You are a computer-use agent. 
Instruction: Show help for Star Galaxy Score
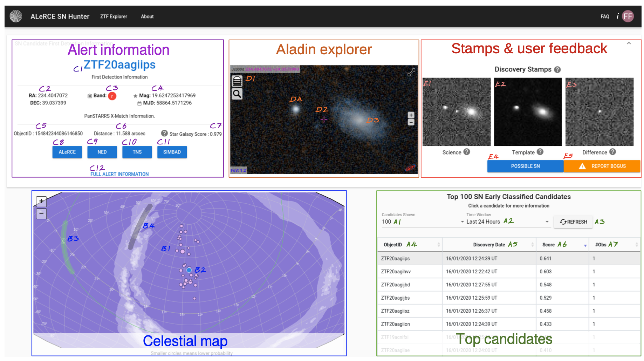click(x=164, y=133)
